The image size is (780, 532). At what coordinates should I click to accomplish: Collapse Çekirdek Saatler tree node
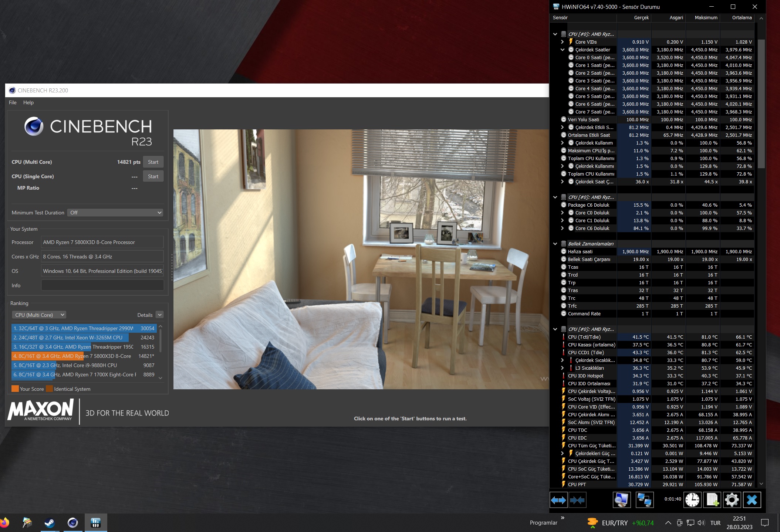click(x=563, y=50)
